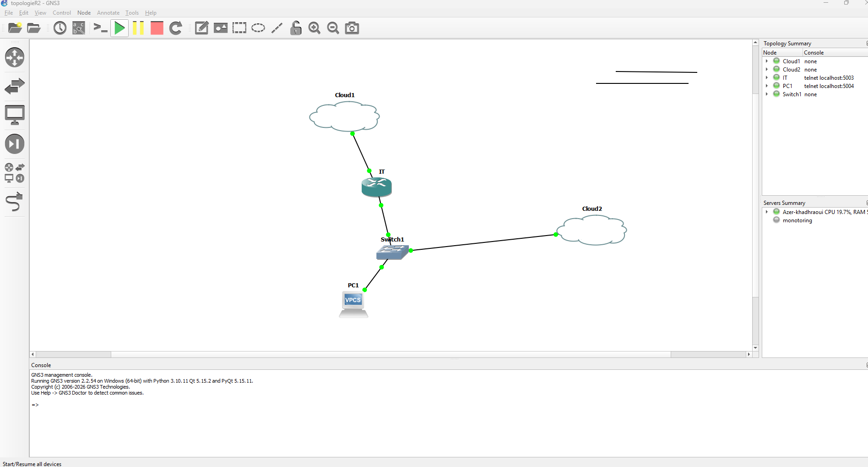Viewport: 868px width, 467px height.
Task: Select the PC1 VPCS node on canvas
Action: [353, 304]
